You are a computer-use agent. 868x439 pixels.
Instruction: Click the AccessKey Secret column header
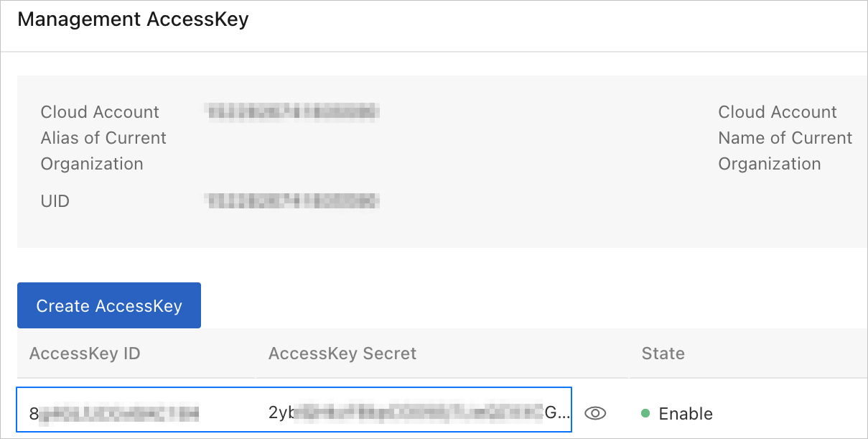[342, 353]
